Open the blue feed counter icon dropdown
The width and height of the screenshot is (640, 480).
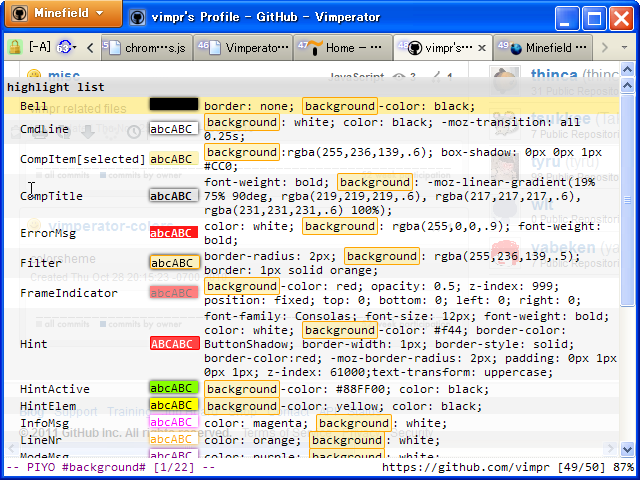(x=67, y=48)
